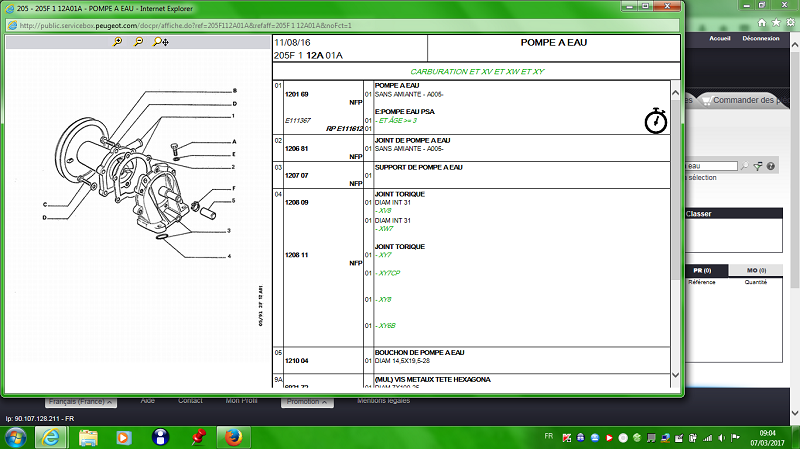Open the Windows Start button
This screenshot has width=800, height=449.
pos(15,438)
